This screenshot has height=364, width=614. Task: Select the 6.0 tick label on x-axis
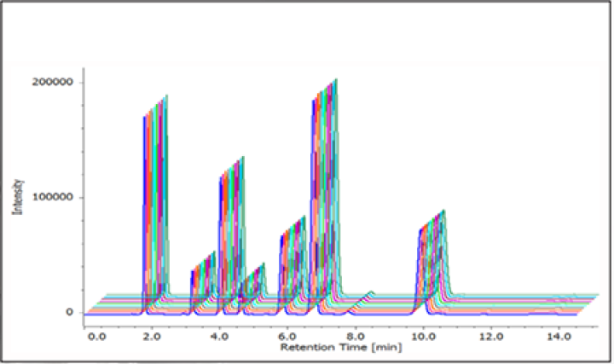(286, 335)
